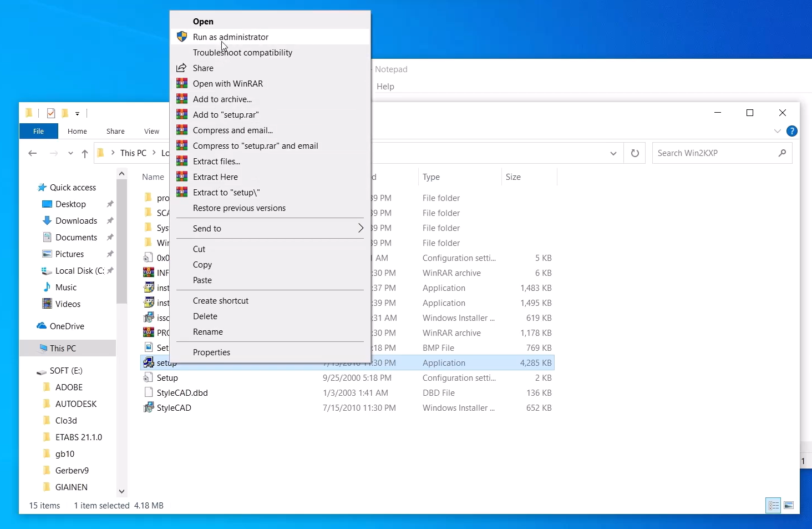
Task: Choose Extract Here from context menu
Action: pyautogui.click(x=215, y=177)
